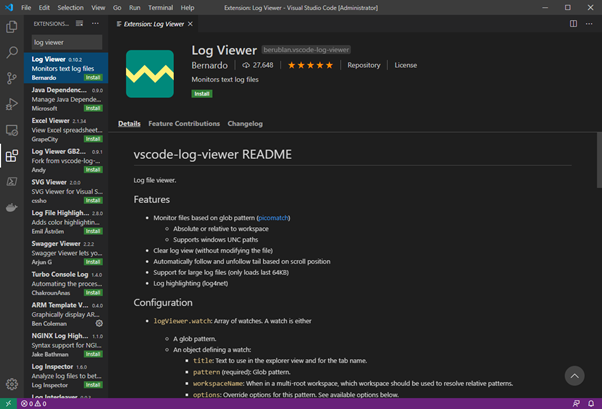Open the Search view in activity bar
The width and height of the screenshot is (602, 409).
[x=12, y=52]
